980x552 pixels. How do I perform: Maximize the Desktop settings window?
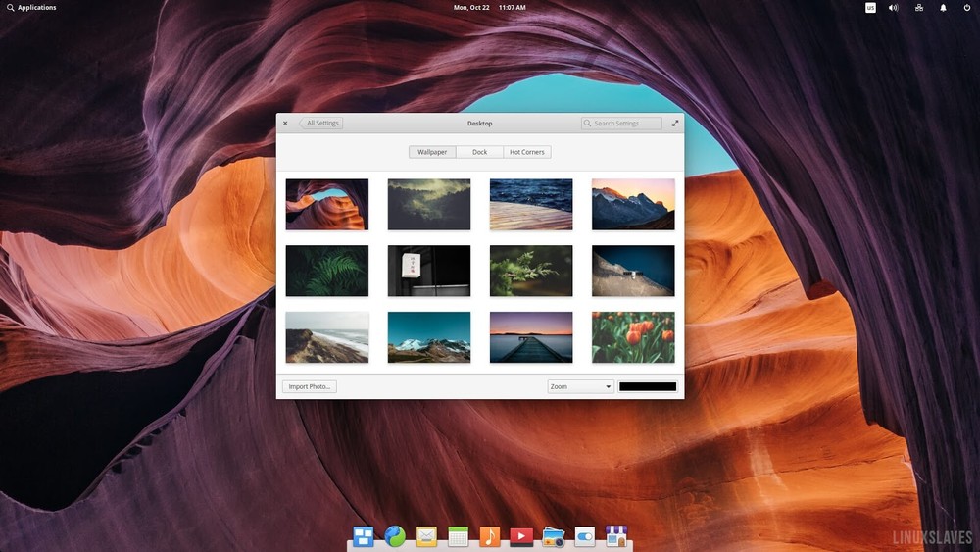click(x=675, y=124)
